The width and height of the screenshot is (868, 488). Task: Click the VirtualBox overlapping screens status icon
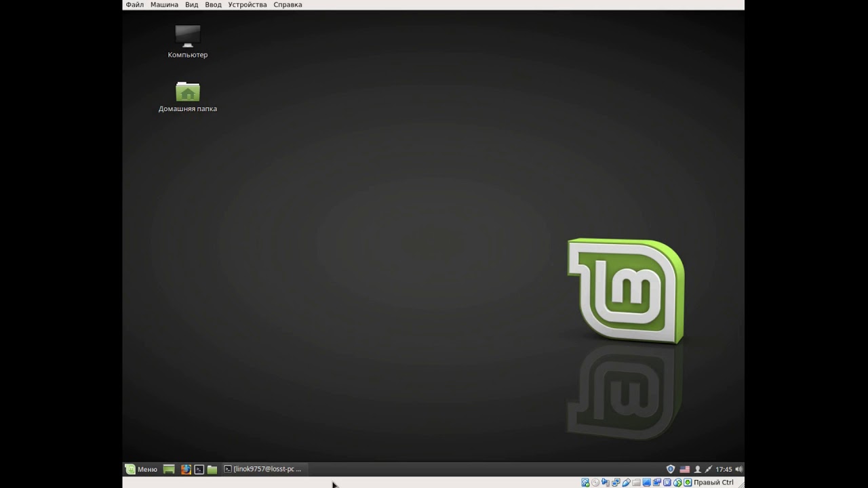click(x=657, y=483)
